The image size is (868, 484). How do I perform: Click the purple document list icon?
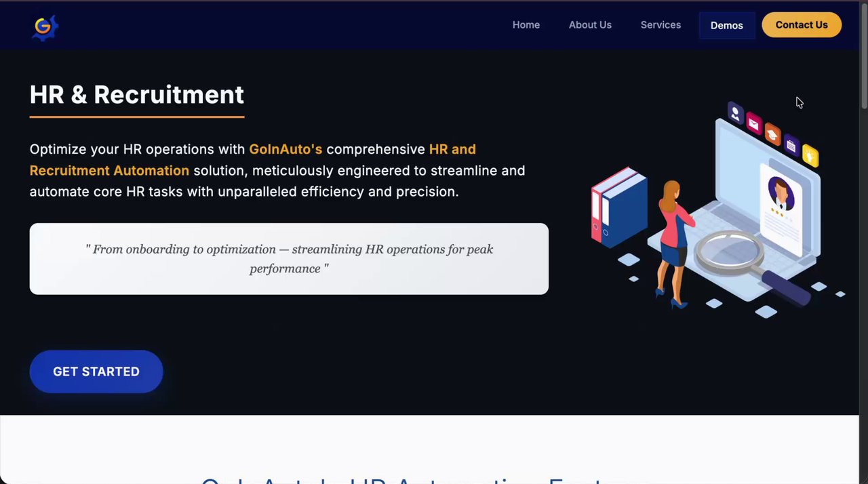[x=791, y=144]
